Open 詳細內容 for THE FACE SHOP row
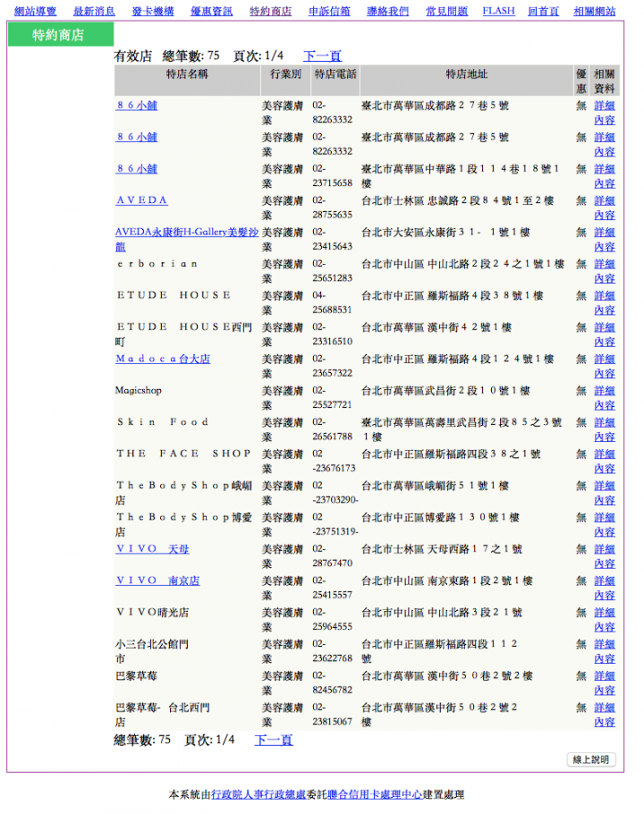Viewport: 644px width, 814px height. tap(605, 461)
